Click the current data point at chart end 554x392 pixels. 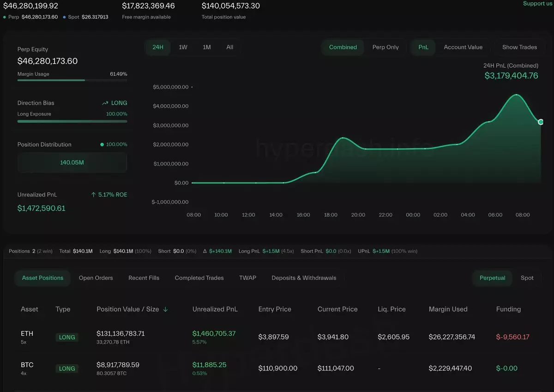pos(541,122)
